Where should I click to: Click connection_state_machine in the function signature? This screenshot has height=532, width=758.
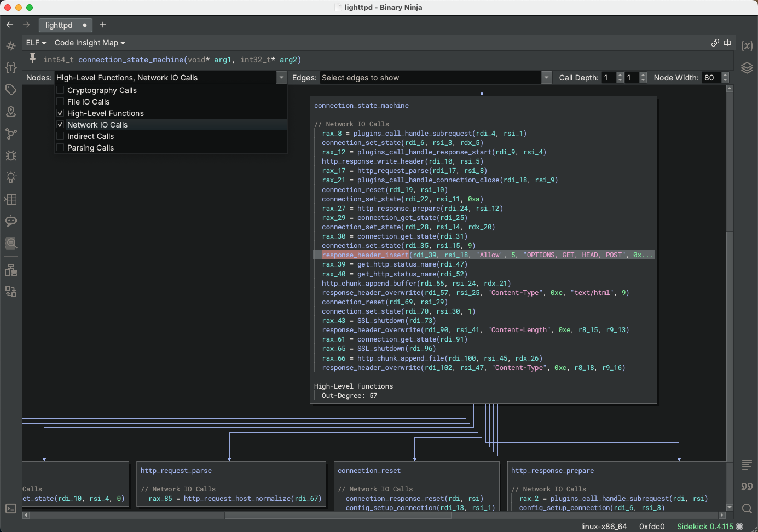tap(131, 60)
